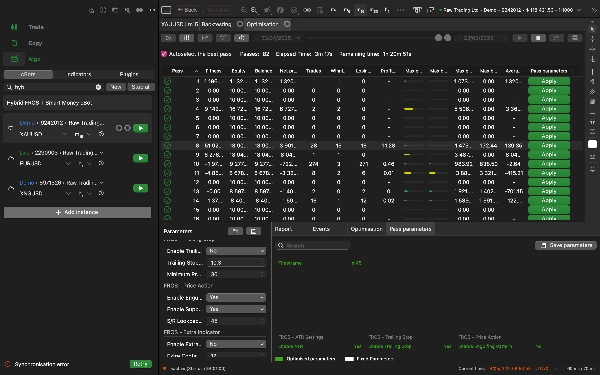Image resolution: width=600 pixels, height=375 pixels.
Task: Click the chart layout icon beside Back
Action: [166, 10]
